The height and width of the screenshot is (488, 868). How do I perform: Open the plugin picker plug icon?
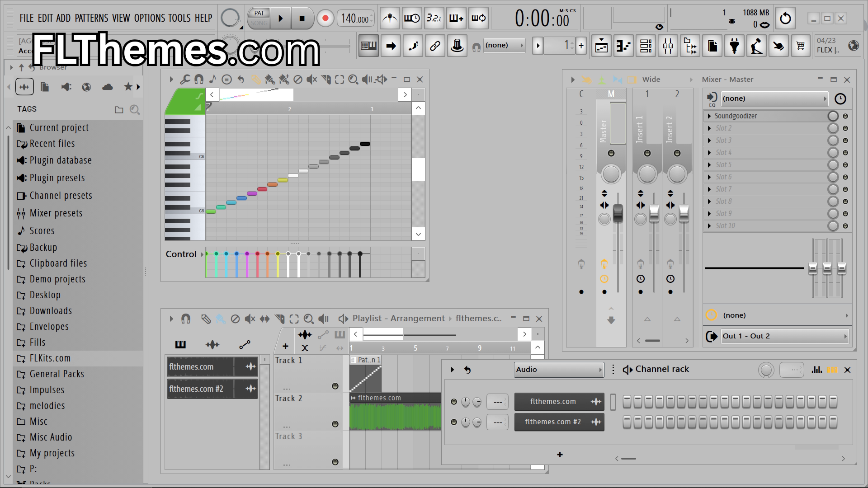pos(735,46)
